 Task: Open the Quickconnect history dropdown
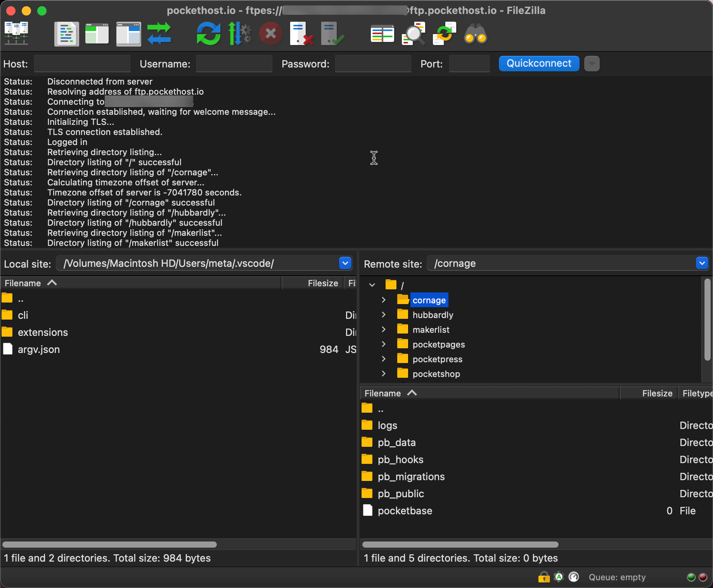click(592, 64)
